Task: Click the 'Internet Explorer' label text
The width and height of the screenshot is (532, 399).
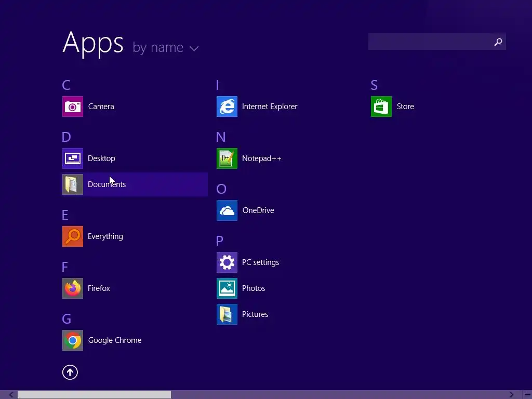Action: 270,107
